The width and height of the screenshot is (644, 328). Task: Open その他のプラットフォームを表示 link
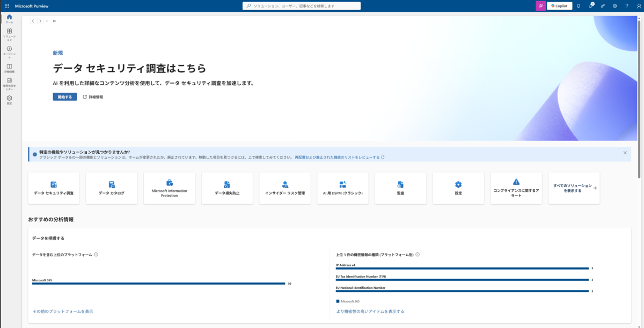[x=62, y=311]
